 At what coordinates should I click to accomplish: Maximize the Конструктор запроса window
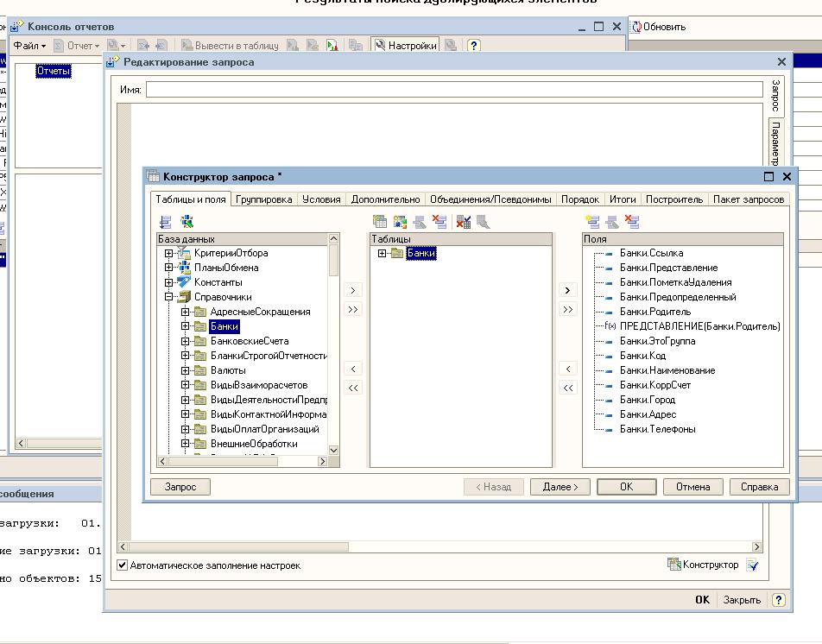(x=768, y=177)
